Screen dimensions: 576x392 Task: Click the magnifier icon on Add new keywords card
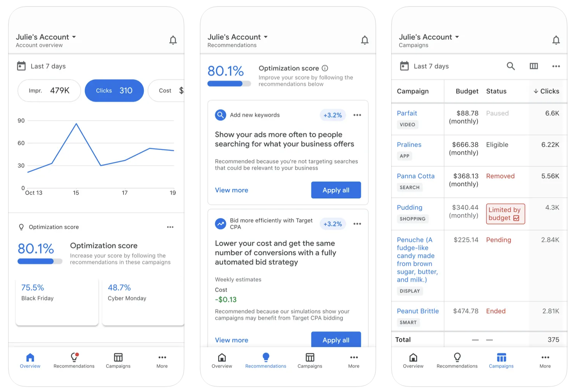pos(221,115)
